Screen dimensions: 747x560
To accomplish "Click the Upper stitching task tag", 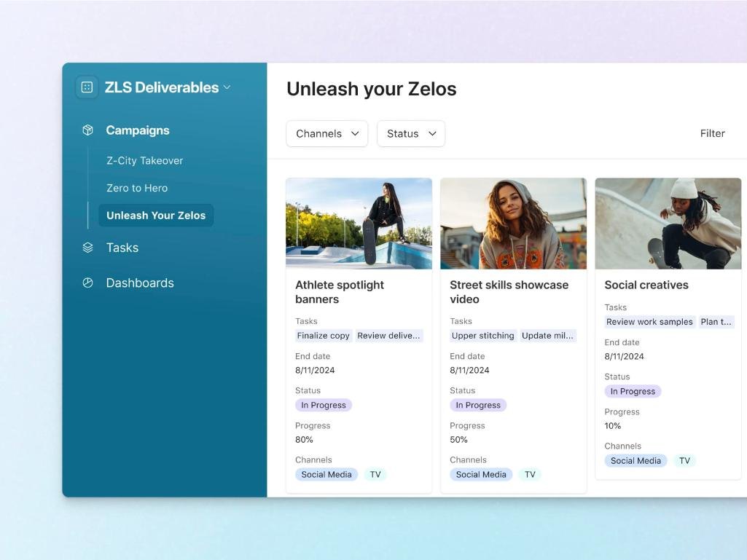I will (x=483, y=336).
